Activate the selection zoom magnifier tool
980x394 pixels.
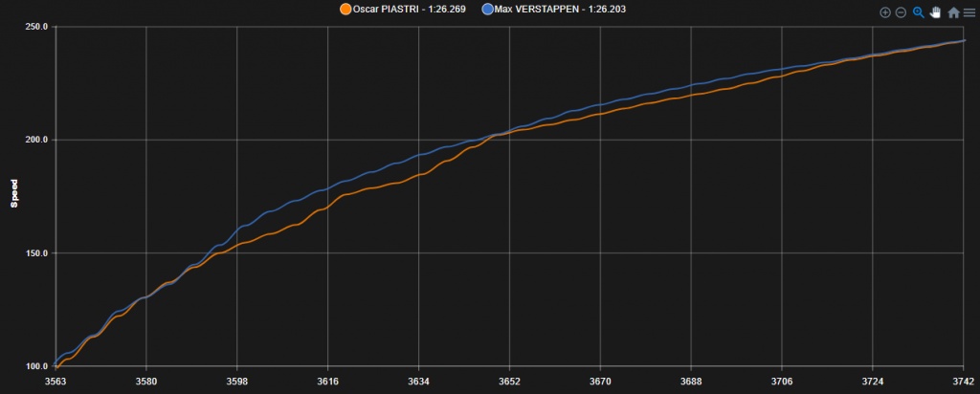point(918,12)
